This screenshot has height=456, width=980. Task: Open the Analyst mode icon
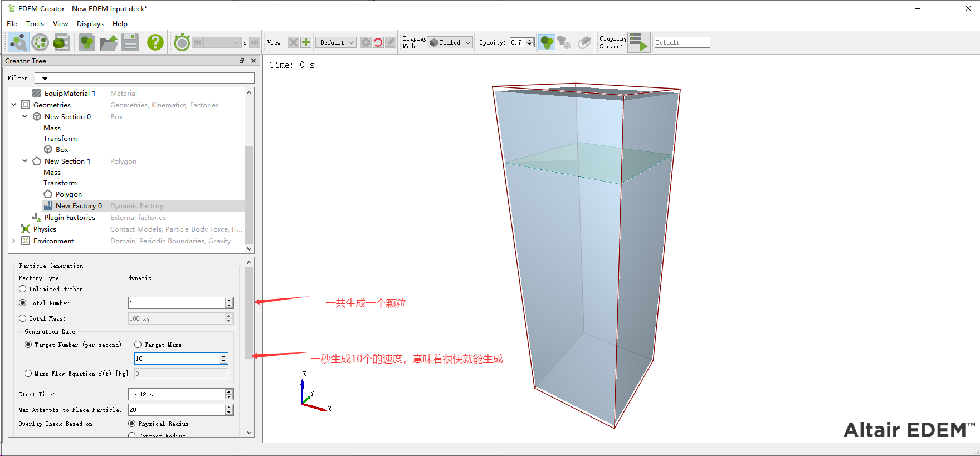coord(61,42)
